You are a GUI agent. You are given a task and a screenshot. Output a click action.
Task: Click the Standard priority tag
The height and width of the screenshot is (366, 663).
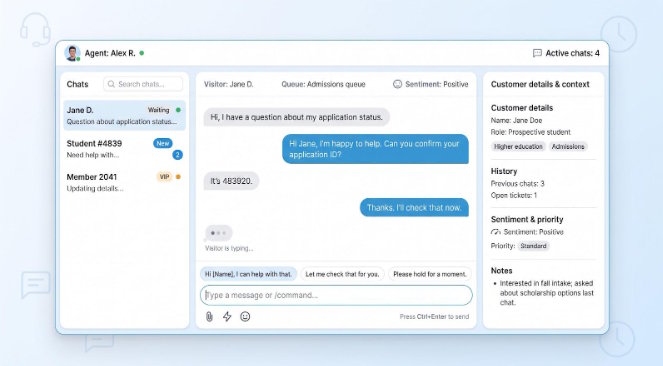tap(533, 246)
